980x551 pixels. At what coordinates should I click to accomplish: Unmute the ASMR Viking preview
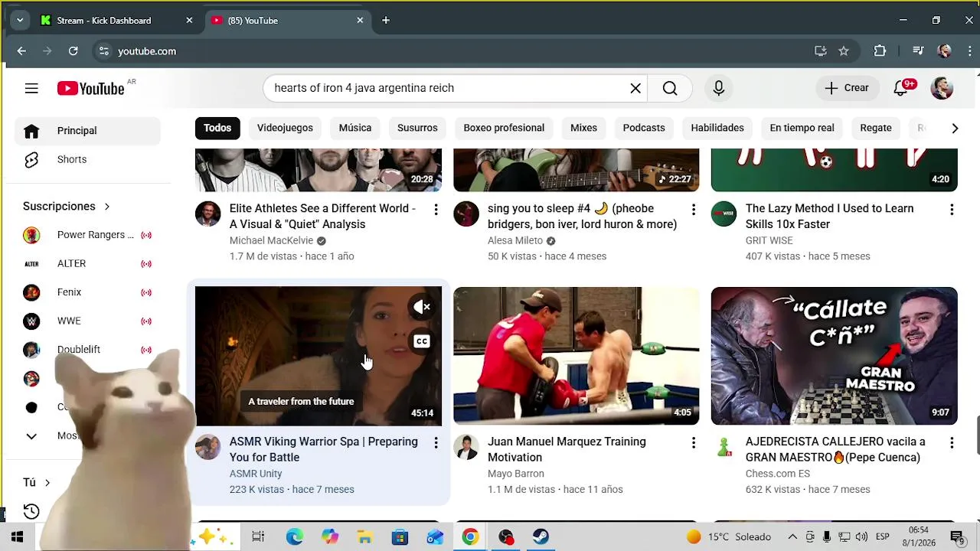click(422, 307)
